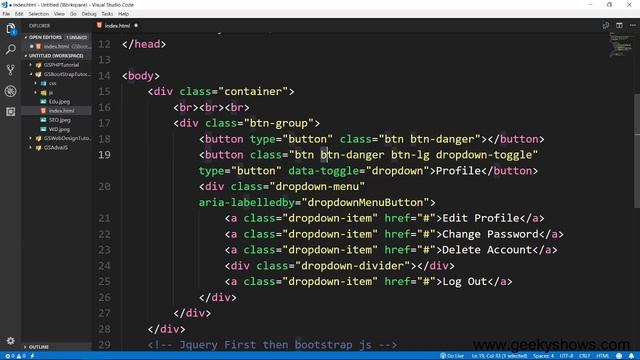The width and height of the screenshot is (640, 360).
Task: Click line number 19 in gutter
Action: point(104,155)
